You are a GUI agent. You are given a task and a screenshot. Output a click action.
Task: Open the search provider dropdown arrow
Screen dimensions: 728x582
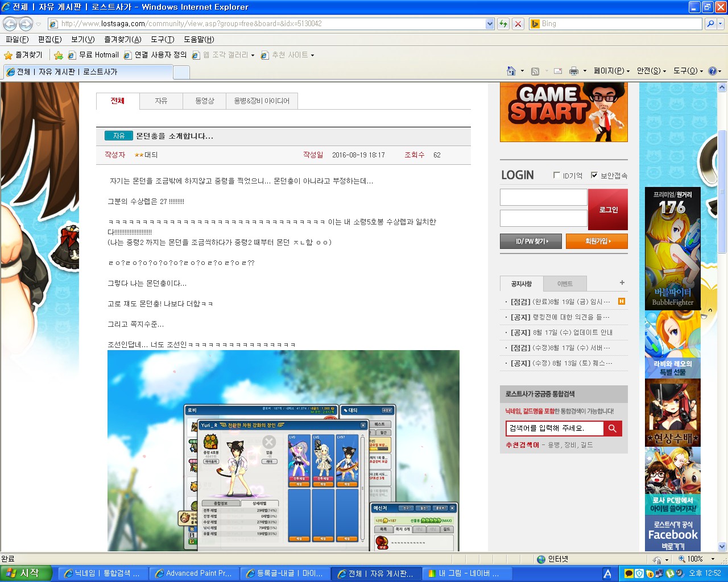tap(721, 24)
